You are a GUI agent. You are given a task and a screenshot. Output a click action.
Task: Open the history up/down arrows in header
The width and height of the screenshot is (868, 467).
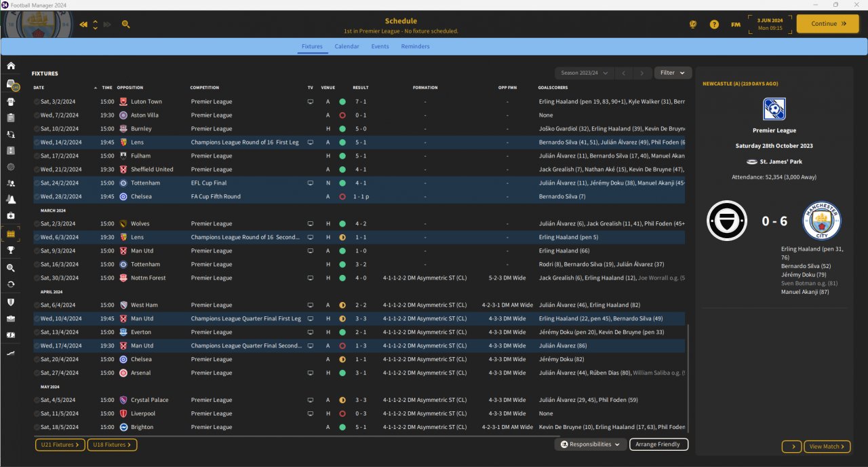coord(95,24)
